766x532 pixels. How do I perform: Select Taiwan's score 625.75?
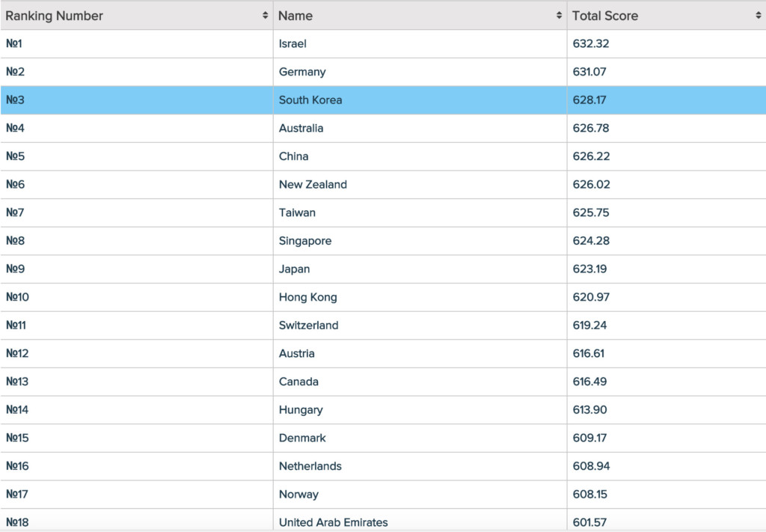pyautogui.click(x=591, y=213)
